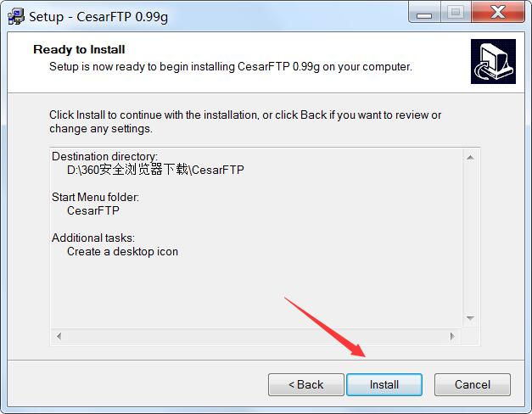
Task: Click the horizontal scroll right arrow
Action: click(x=452, y=336)
